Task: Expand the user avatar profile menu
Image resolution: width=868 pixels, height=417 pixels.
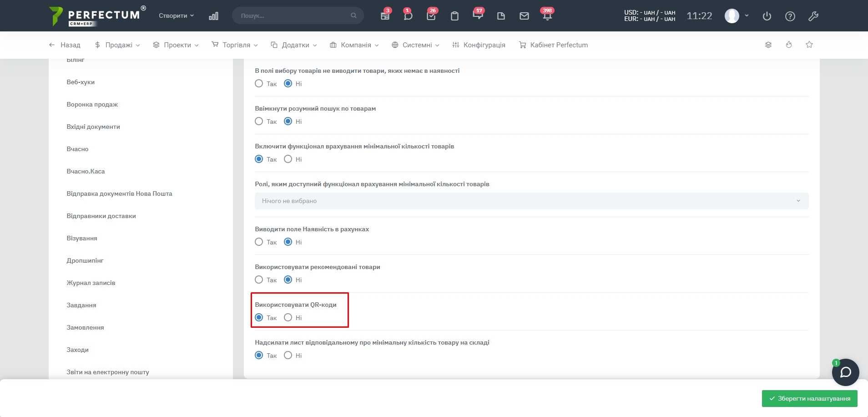Action: click(737, 15)
